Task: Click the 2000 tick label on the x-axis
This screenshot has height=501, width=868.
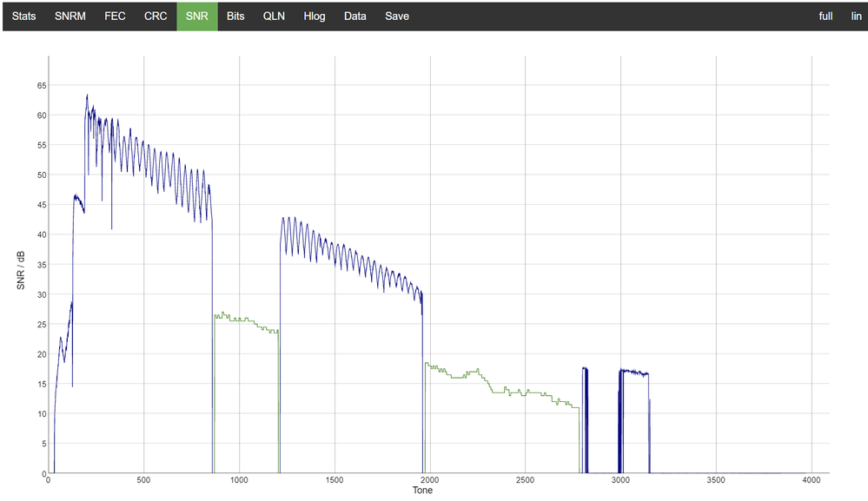Action: click(x=429, y=480)
